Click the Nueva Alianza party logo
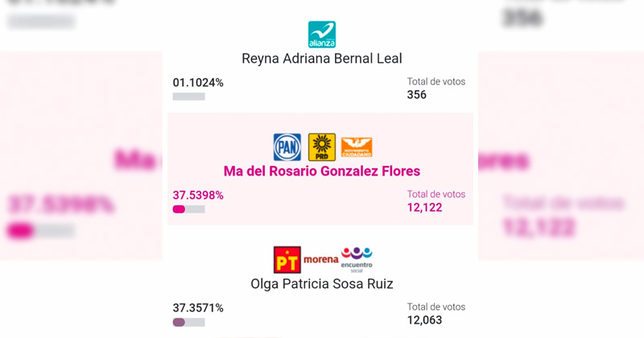 tap(322, 35)
